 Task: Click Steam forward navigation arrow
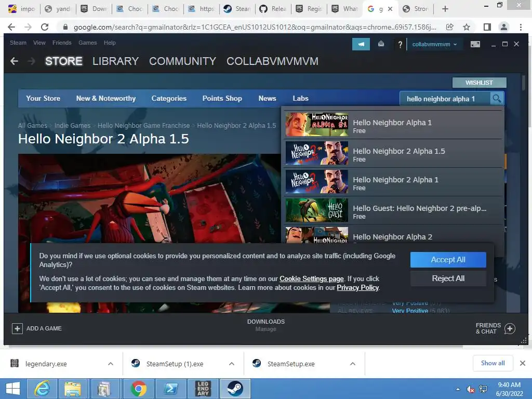click(x=31, y=61)
